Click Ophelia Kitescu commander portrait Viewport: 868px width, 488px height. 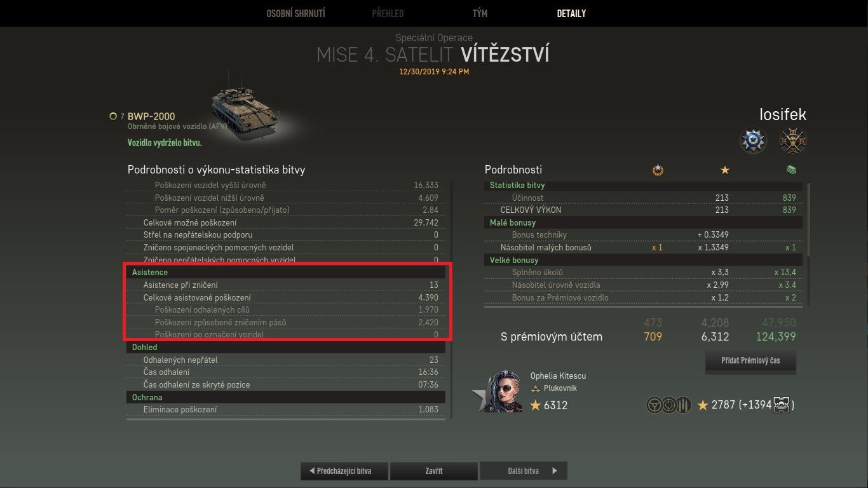pos(503,391)
